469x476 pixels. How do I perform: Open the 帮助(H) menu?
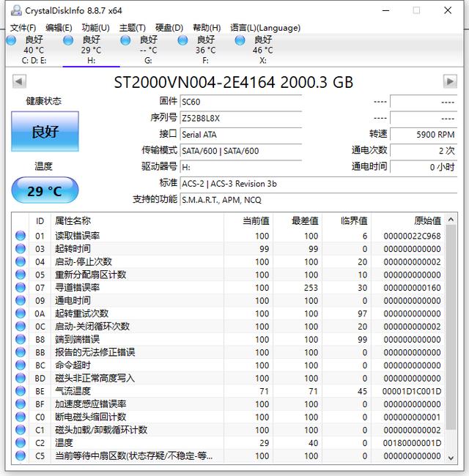[x=207, y=28]
